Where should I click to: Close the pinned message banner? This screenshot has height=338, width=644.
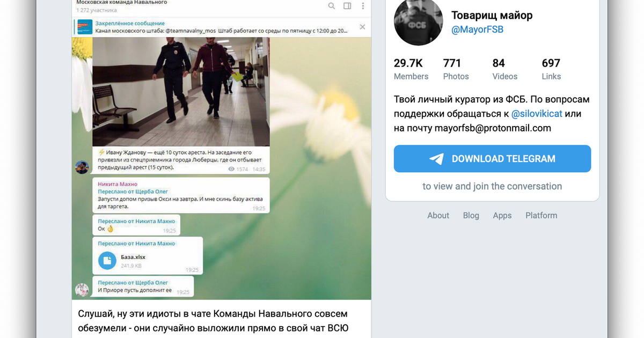tap(362, 27)
